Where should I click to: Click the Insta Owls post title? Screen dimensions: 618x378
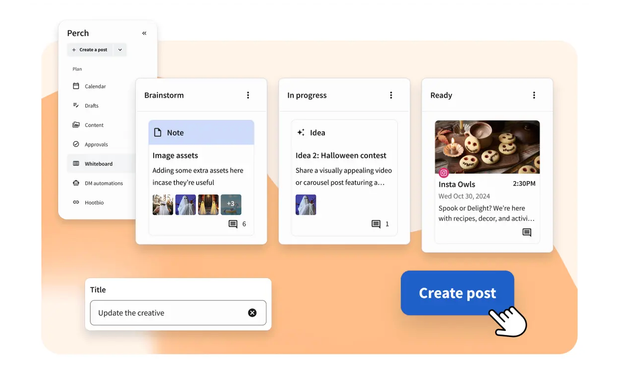point(457,184)
